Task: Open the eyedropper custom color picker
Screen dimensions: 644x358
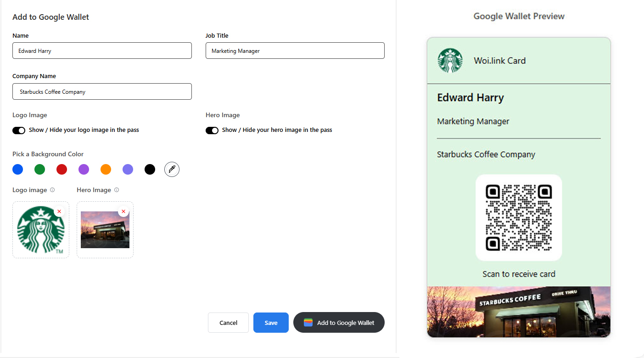Action: click(x=172, y=170)
